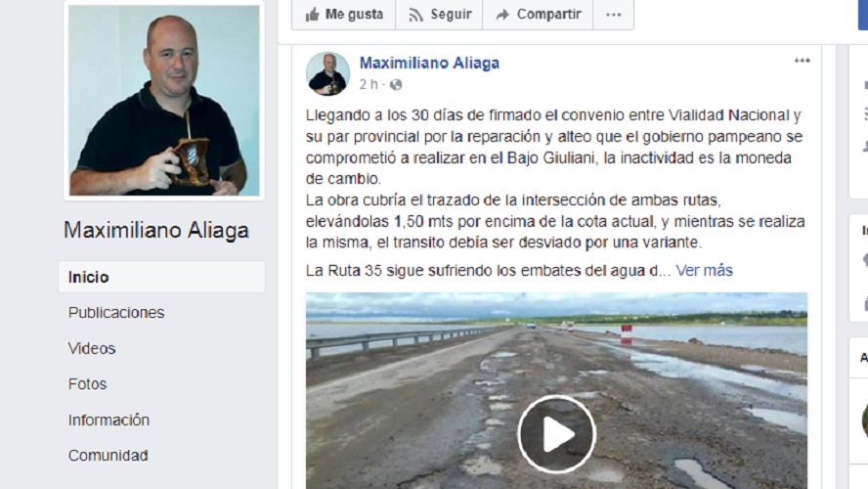Open the post author's small avatar

click(327, 73)
